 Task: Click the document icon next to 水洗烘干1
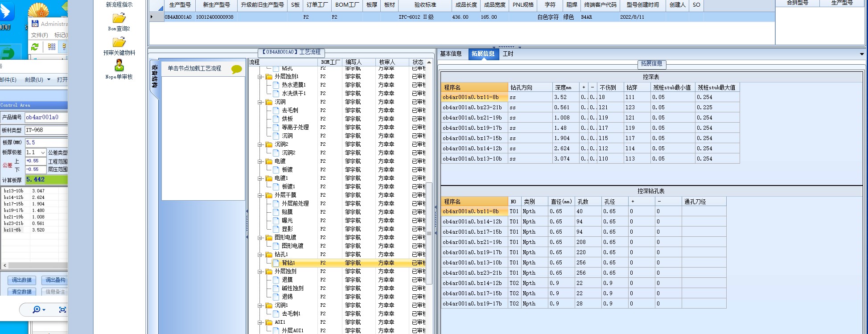276,94
